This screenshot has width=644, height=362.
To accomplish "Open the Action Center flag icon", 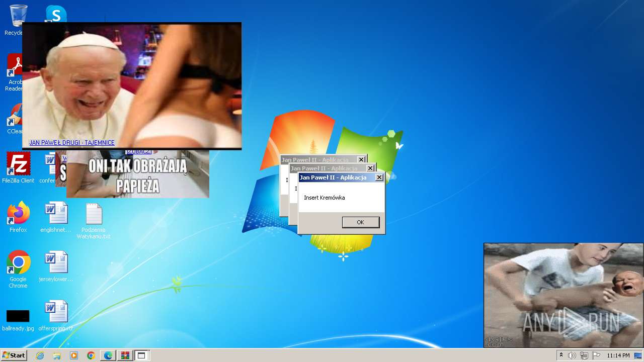I will click(x=596, y=355).
